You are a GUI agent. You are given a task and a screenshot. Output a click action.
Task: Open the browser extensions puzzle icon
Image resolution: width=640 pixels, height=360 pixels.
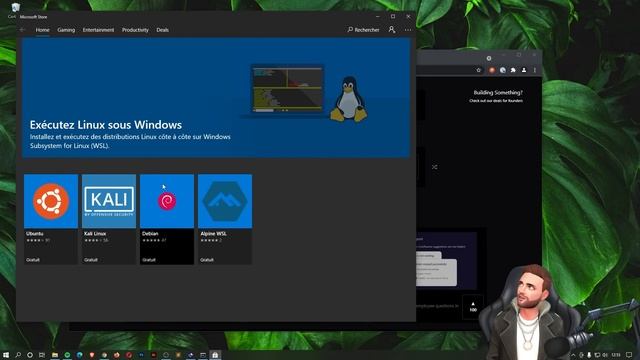pyautogui.click(x=513, y=70)
